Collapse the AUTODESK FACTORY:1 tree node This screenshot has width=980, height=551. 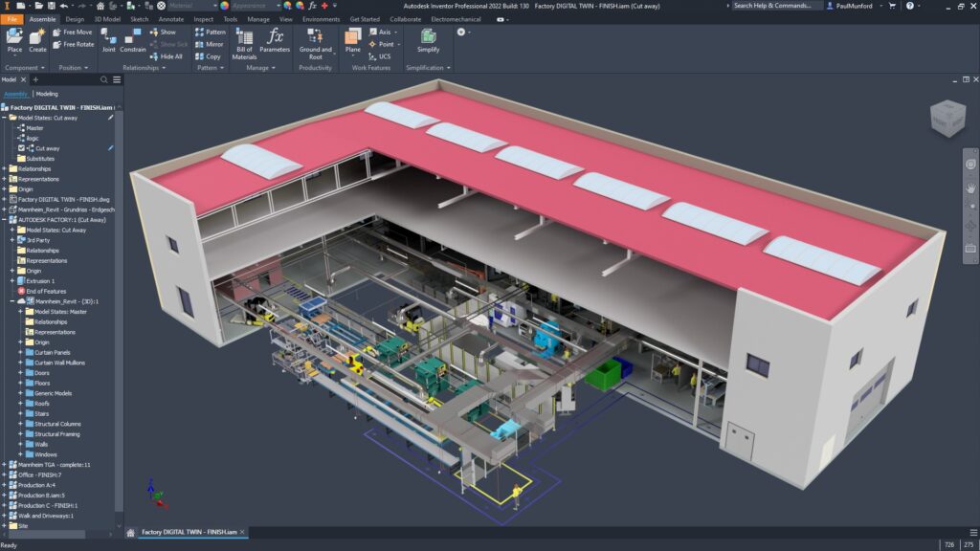coord(5,219)
